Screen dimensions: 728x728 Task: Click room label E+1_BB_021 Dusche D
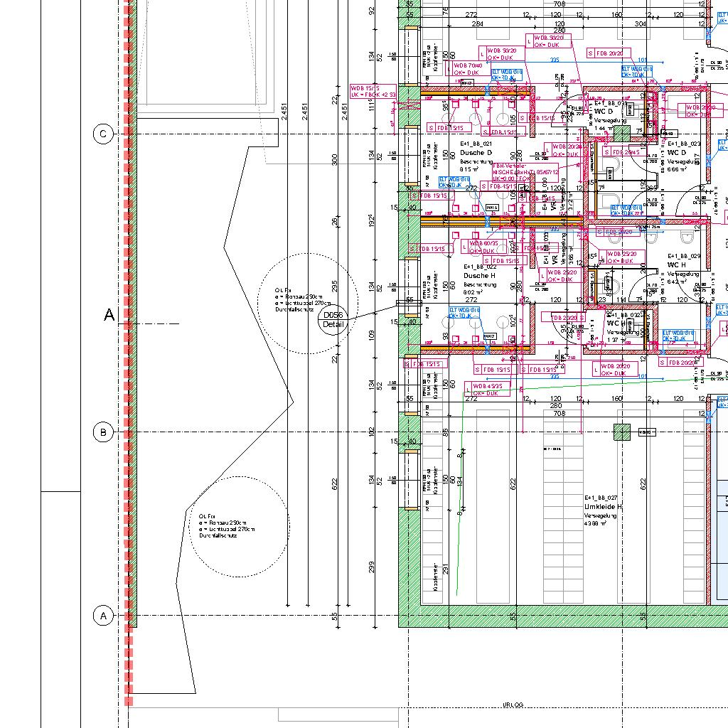click(476, 149)
